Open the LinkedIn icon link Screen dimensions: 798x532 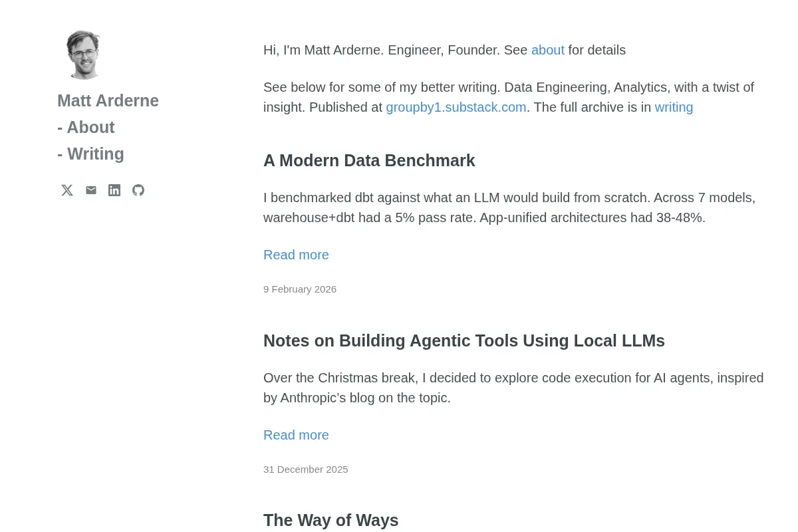pos(114,190)
